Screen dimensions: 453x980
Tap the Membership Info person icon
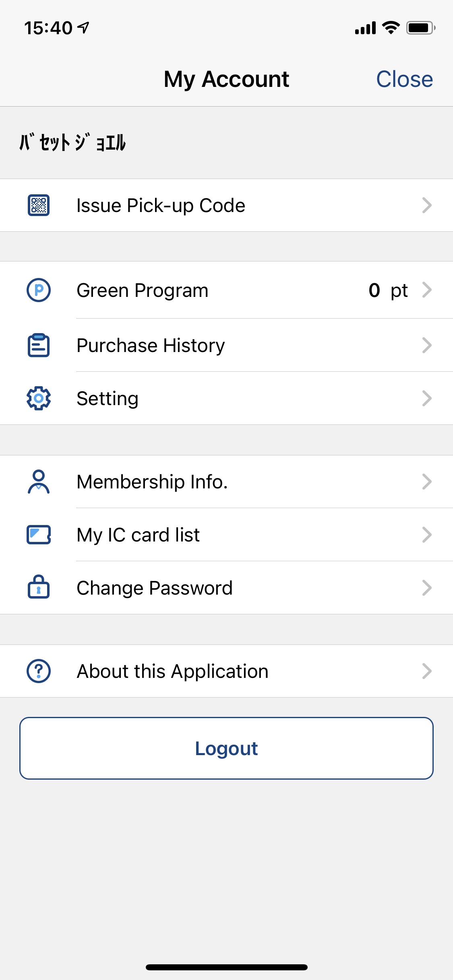(39, 482)
